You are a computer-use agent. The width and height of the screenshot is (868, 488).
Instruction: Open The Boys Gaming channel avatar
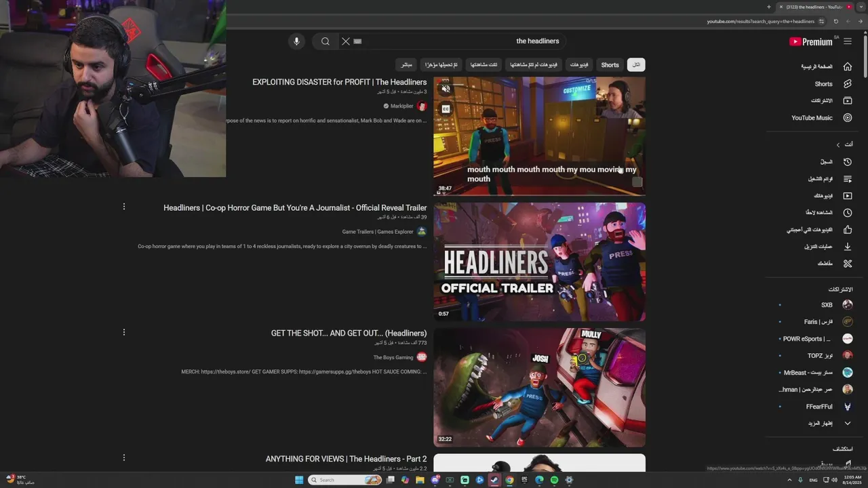422,357
